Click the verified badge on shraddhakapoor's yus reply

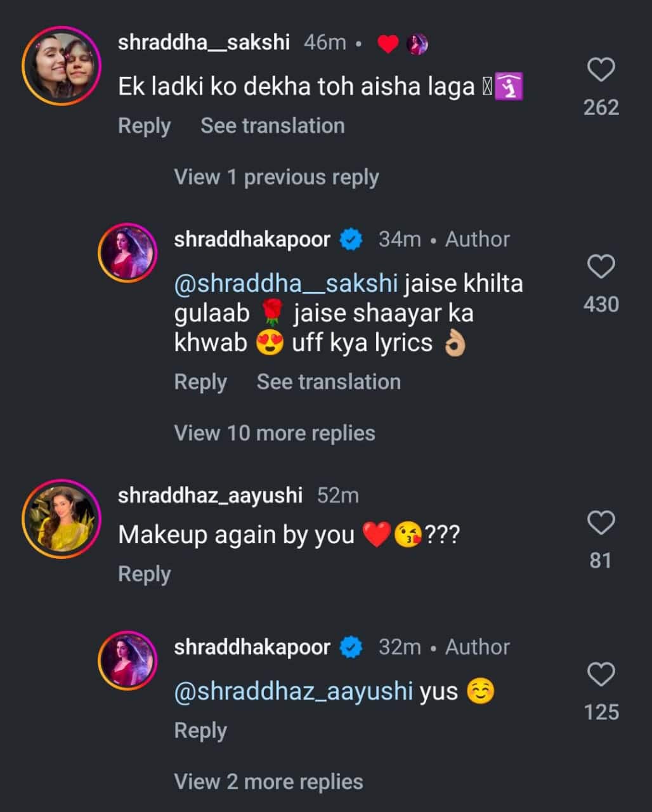coord(351,647)
